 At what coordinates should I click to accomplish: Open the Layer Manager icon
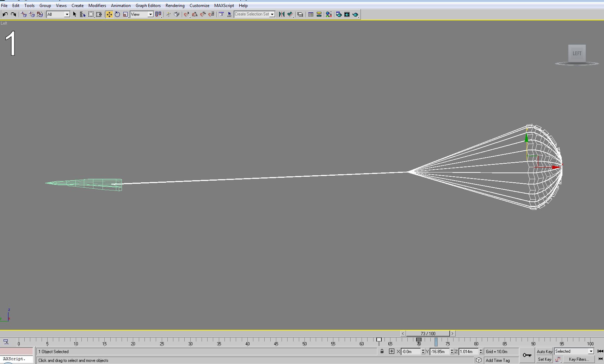[x=300, y=14]
